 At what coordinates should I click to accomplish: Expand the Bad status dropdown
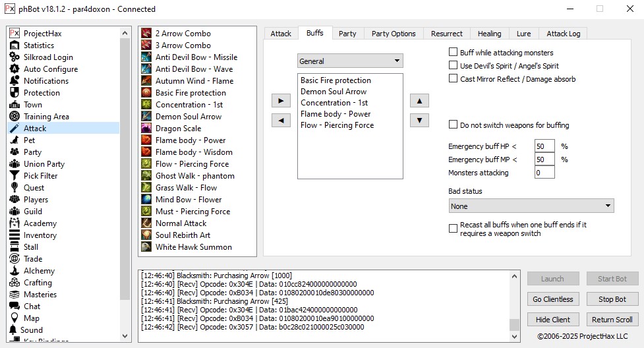tap(531, 206)
